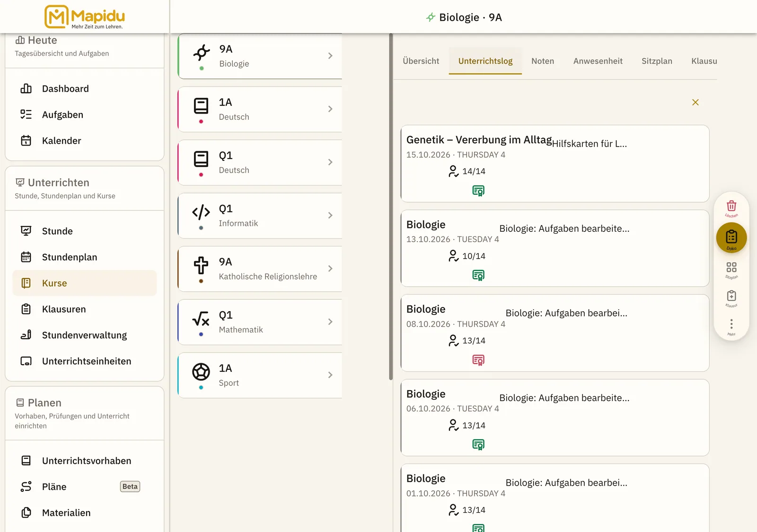Expand the Q1 Deutsch course chevron

[x=330, y=162]
